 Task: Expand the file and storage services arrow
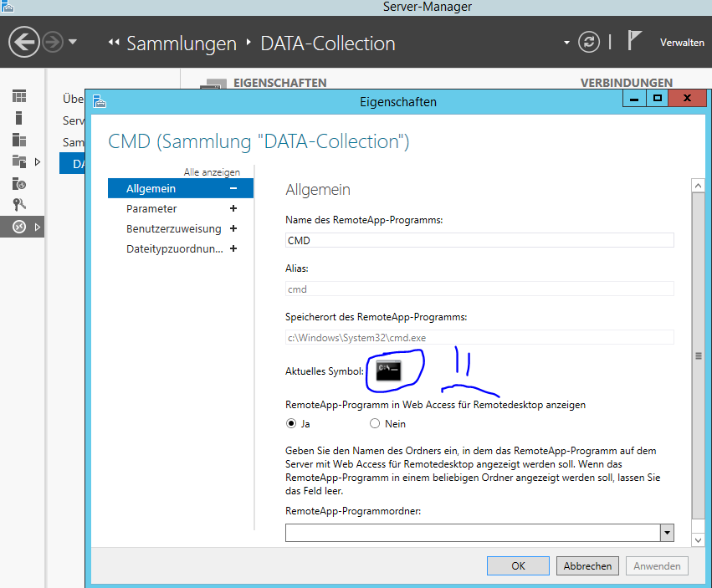tap(38, 161)
